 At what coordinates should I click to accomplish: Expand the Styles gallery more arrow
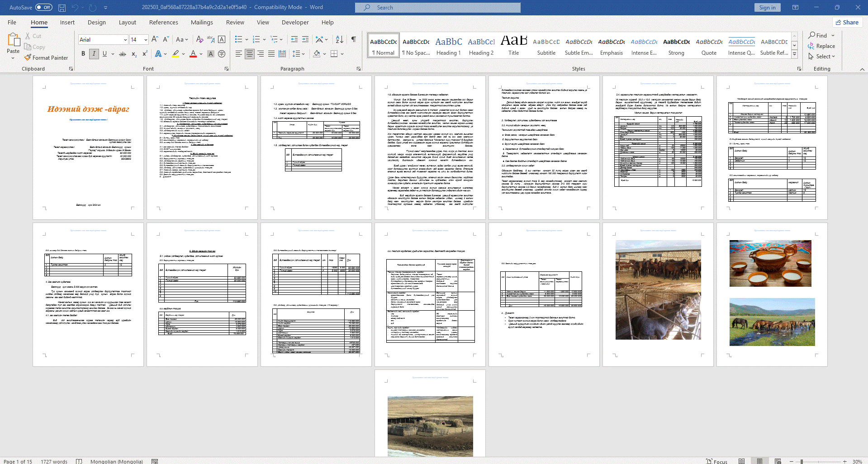pyautogui.click(x=794, y=54)
